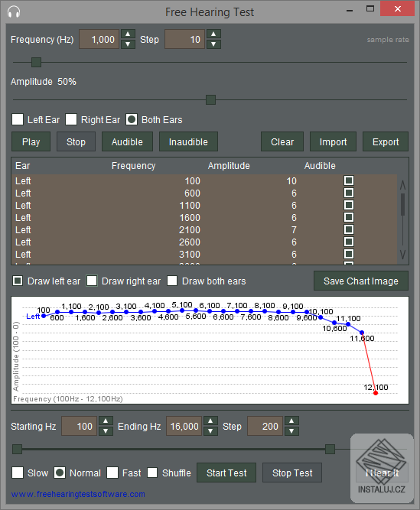
Task: Click Save Chart Image button
Action: coord(361,281)
